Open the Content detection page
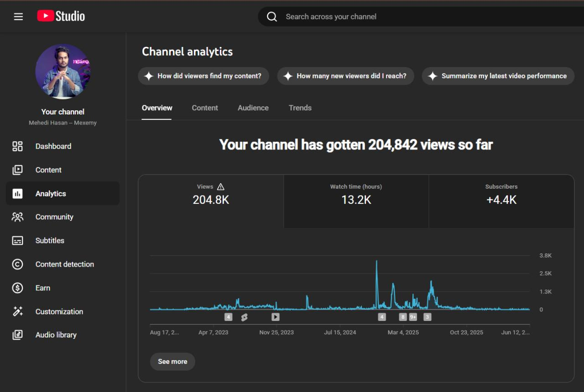584x392 pixels. point(63,264)
